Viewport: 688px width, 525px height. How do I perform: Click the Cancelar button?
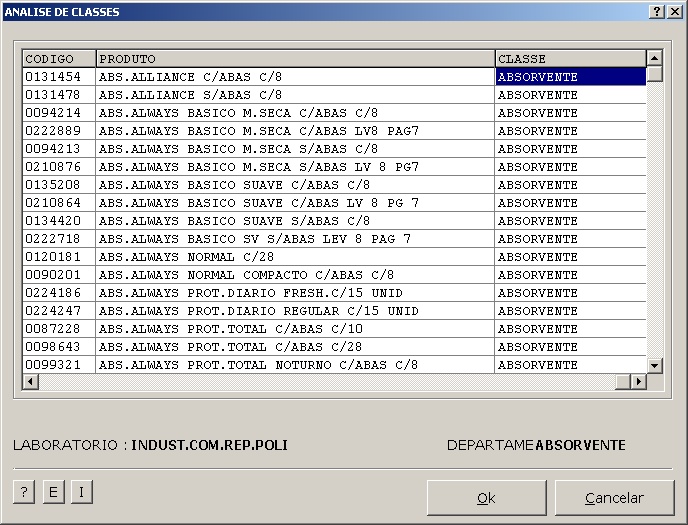(615, 498)
